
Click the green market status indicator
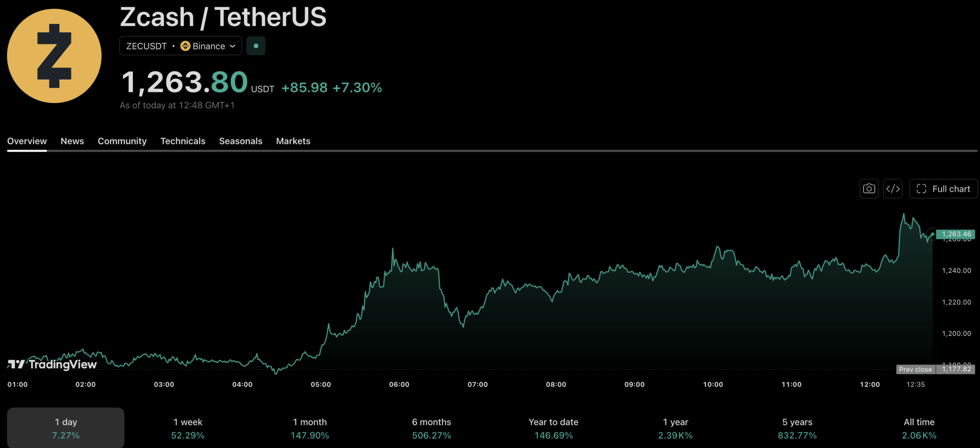(256, 46)
